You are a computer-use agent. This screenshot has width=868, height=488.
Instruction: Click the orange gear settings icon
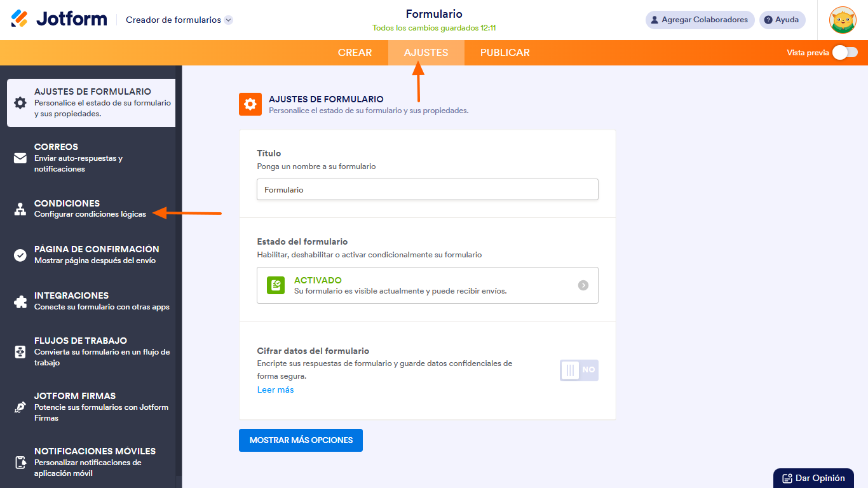250,104
